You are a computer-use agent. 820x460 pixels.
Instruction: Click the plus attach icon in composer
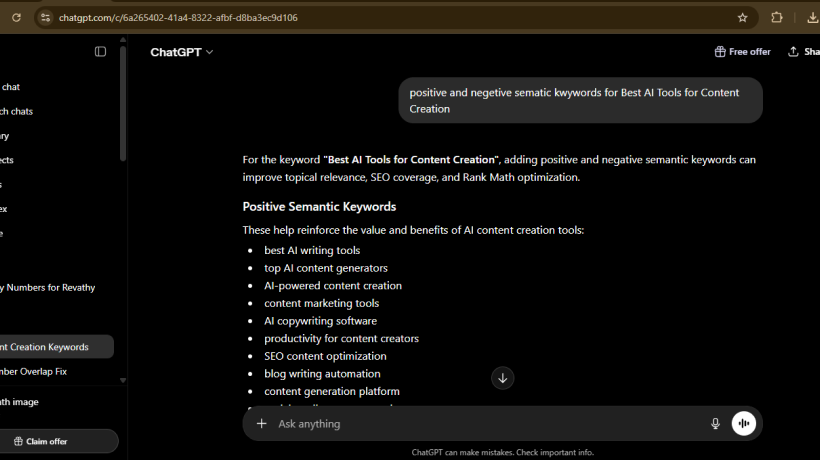point(261,424)
